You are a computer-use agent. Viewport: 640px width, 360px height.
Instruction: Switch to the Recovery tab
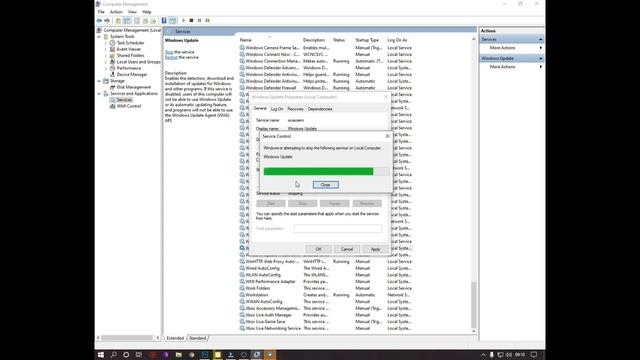tap(295, 109)
